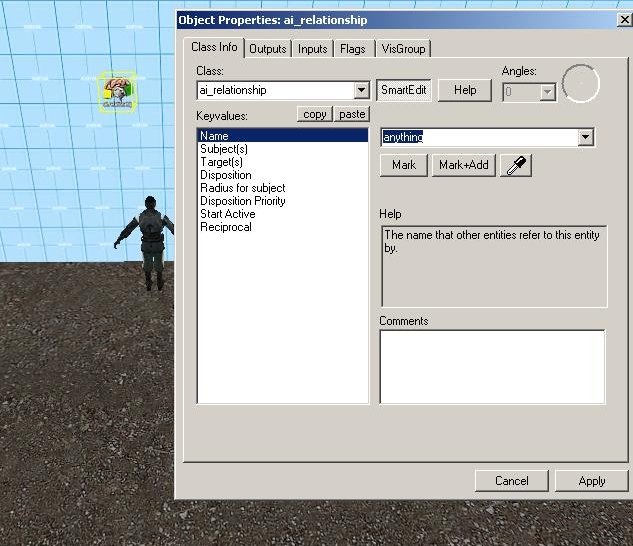Open the Class dropdown list
Image resolution: width=633 pixels, height=546 pixels.
coord(362,91)
